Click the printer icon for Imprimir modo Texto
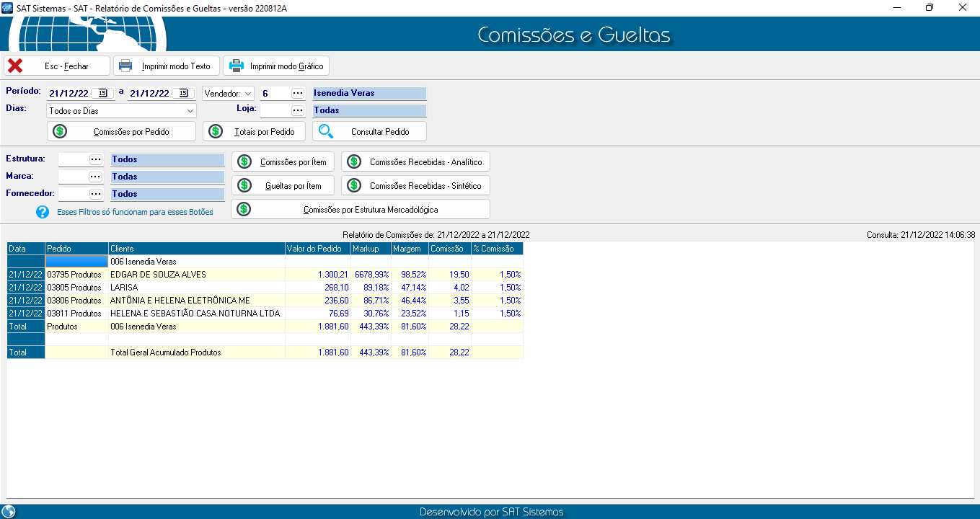Viewport: 980px width, 519px height. coord(125,66)
